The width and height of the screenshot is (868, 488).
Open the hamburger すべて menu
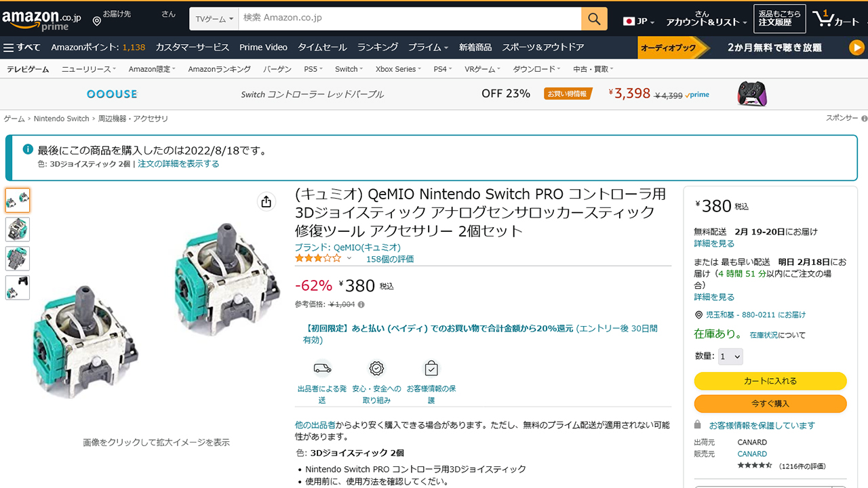[22, 47]
